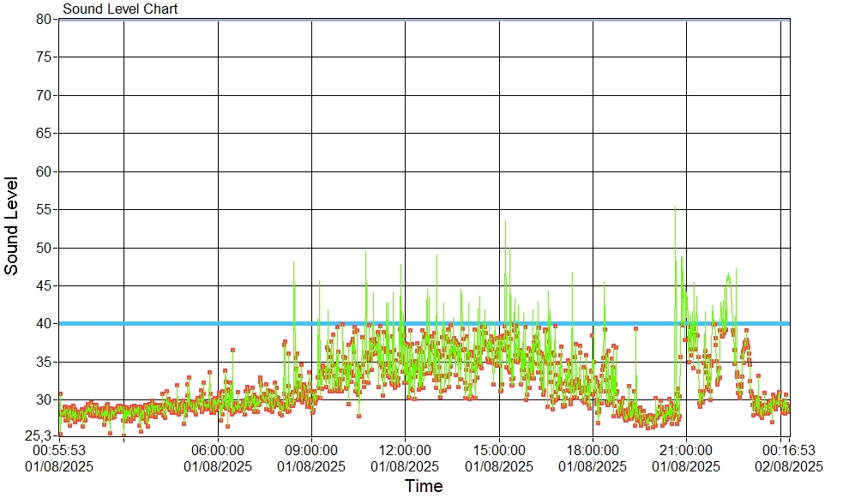Click the 06:00:00 time tick label
This screenshot has width=849, height=504.
(x=218, y=449)
